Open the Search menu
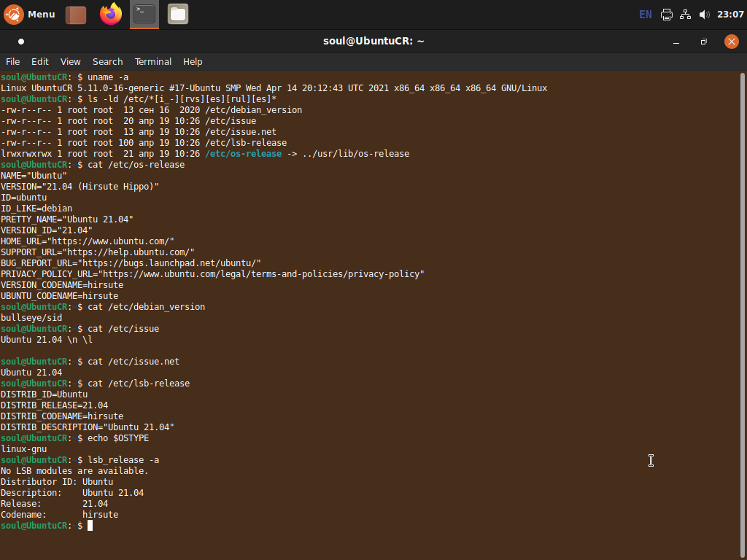747x560 pixels. (x=108, y=62)
